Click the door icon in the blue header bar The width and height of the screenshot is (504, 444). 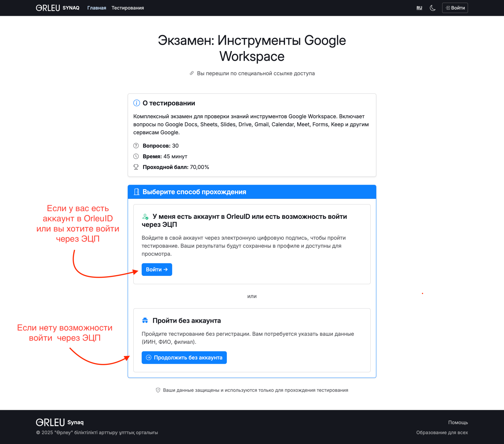[137, 192]
